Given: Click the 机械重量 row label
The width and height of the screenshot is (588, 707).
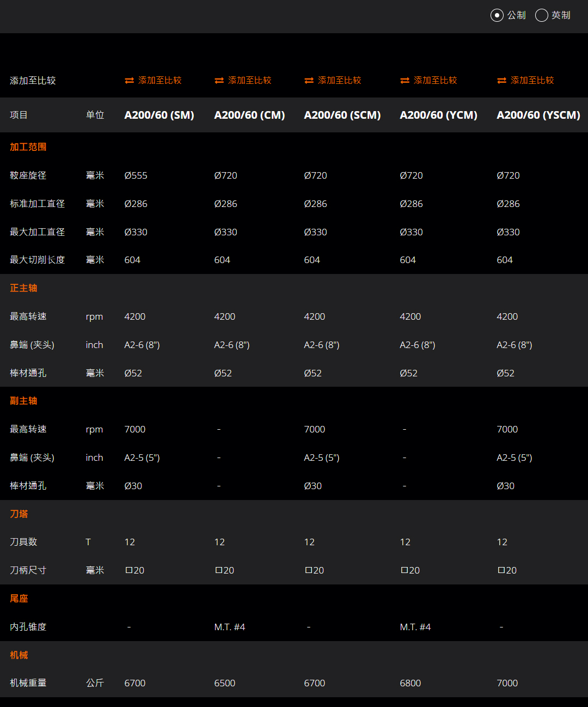Looking at the screenshot, I should click(28, 683).
